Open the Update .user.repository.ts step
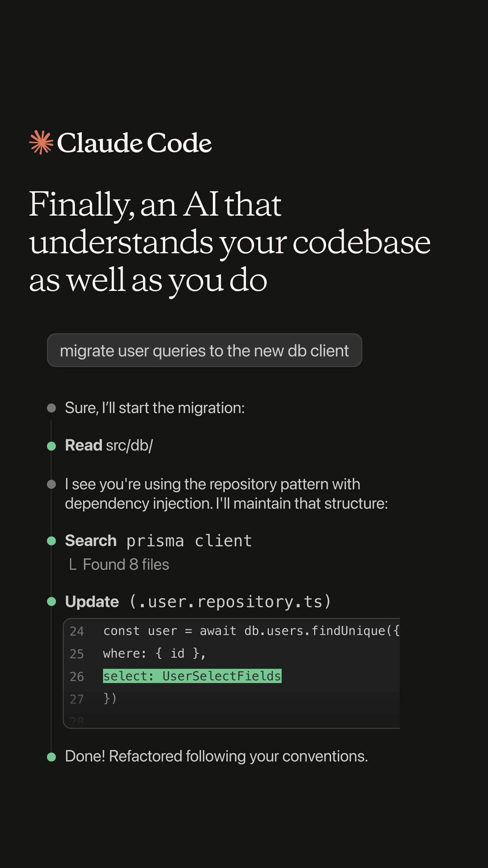The width and height of the screenshot is (488, 868). [x=198, y=602]
